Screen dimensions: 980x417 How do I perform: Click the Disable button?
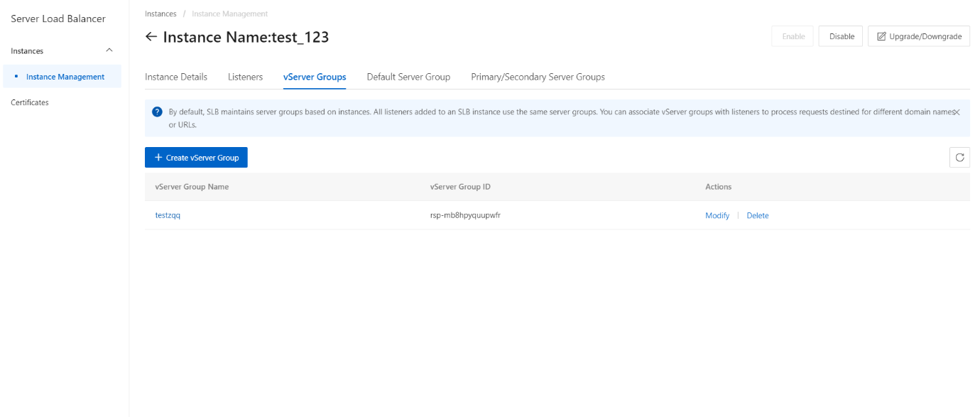(x=842, y=36)
